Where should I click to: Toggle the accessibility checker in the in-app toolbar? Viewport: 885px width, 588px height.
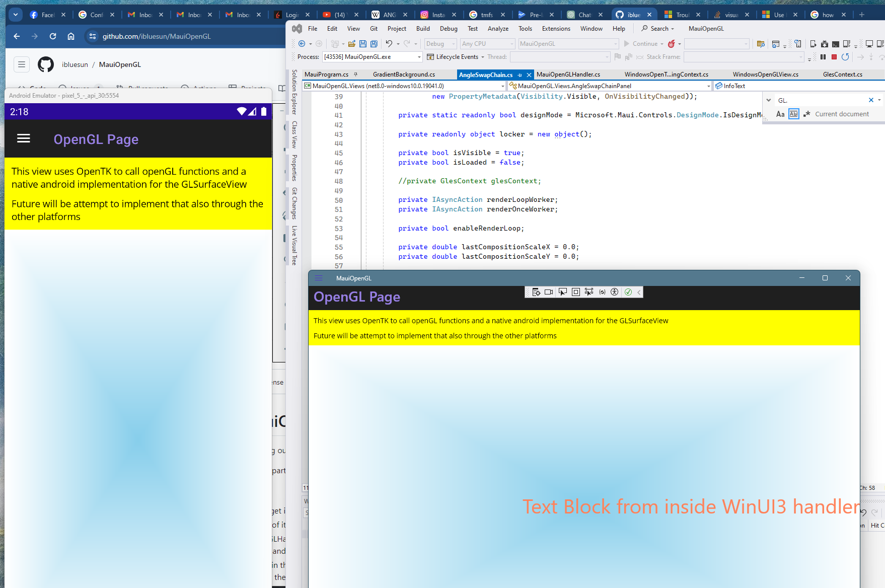(x=615, y=292)
